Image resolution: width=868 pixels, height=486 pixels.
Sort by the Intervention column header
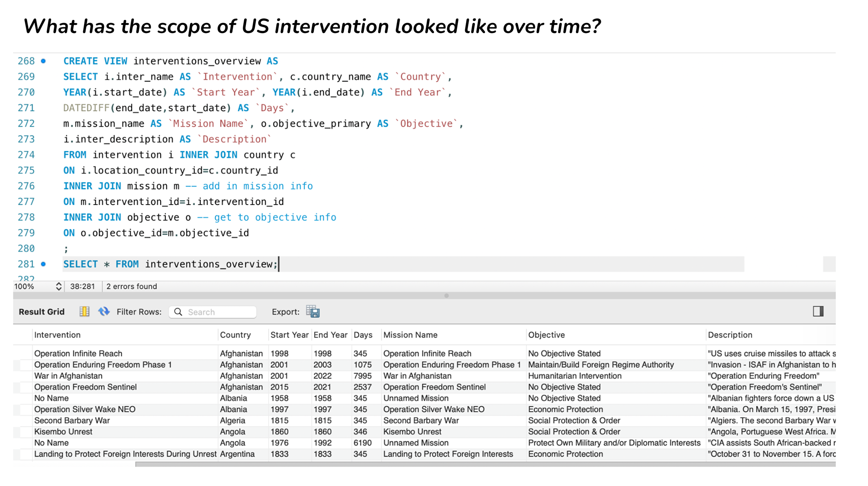coord(57,335)
